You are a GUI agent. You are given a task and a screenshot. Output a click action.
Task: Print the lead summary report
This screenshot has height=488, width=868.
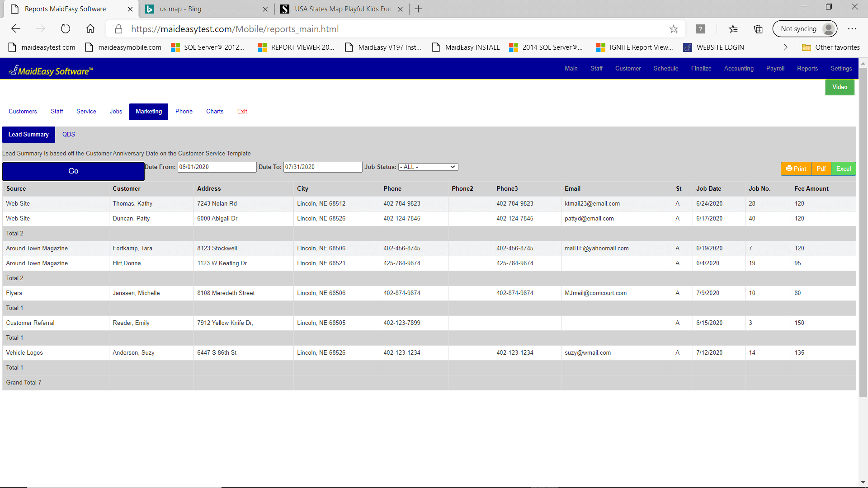[x=796, y=169]
